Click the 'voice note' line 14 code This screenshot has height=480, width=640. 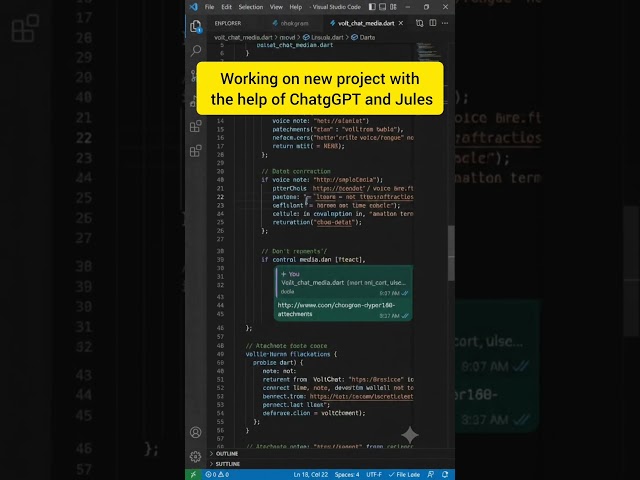click(320, 121)
